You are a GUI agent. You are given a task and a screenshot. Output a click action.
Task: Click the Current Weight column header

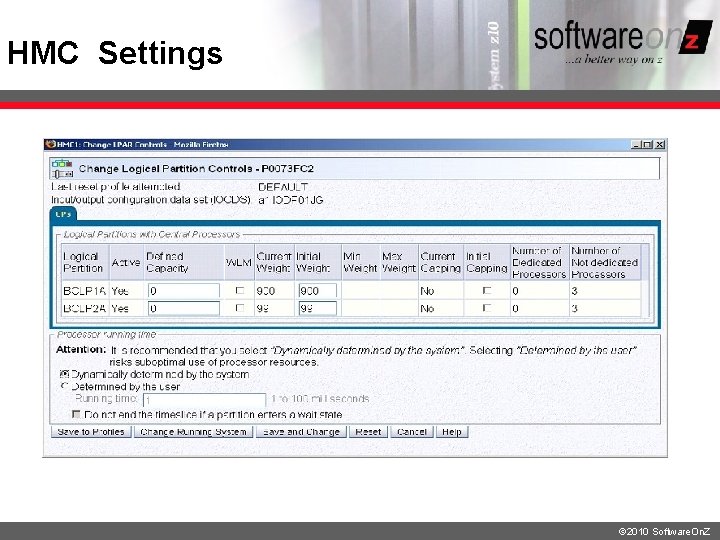(274, 262)
